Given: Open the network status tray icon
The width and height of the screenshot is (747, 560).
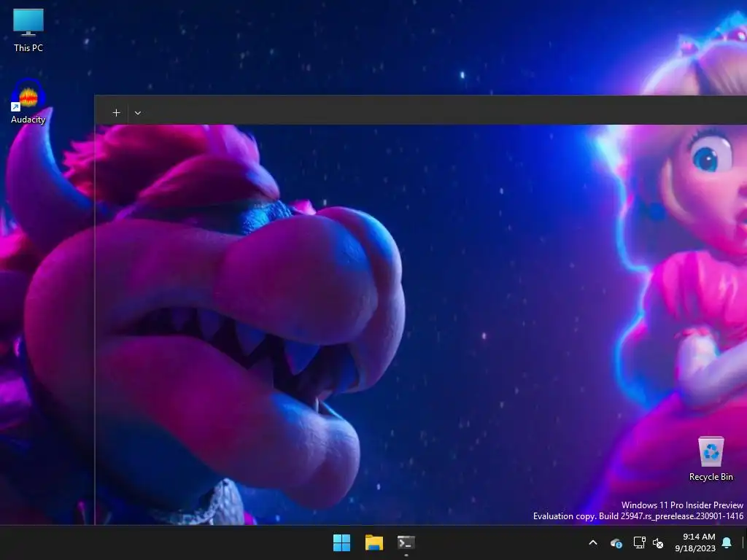Looking at the screenshot, I should point(639,542).
